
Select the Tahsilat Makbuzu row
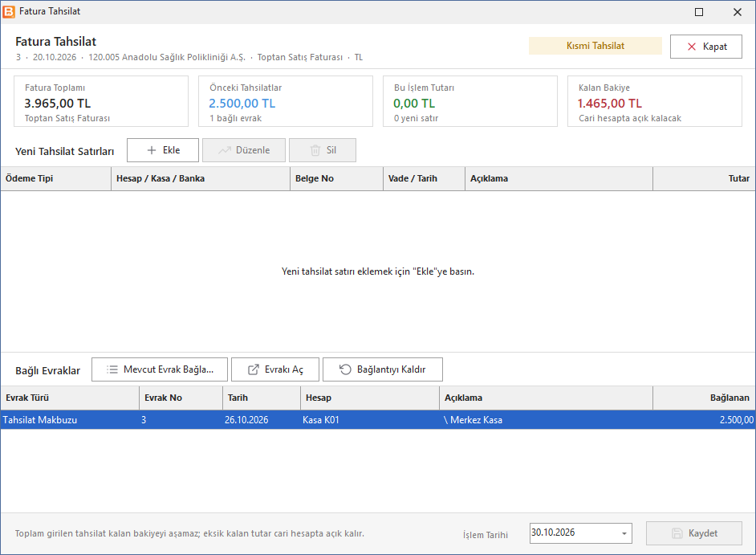(378, 420)
